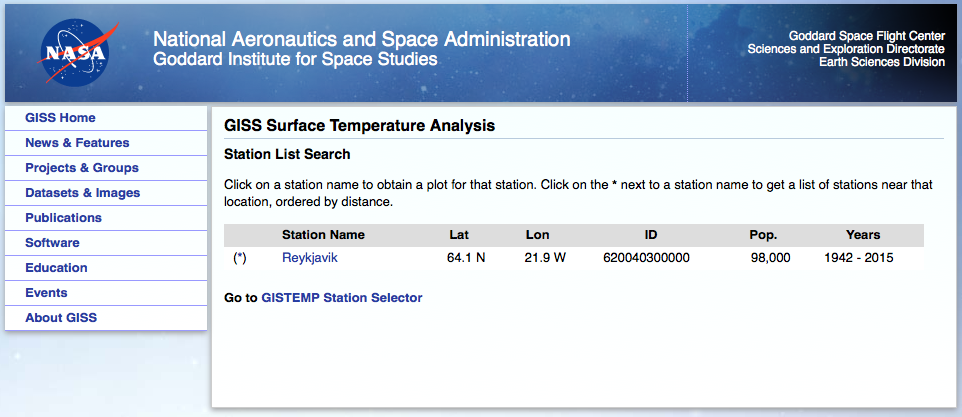962x417 pixels.
Task: Go to GISTEMP Station Selector
Action: pyautogui.click(x=342, y=298)
